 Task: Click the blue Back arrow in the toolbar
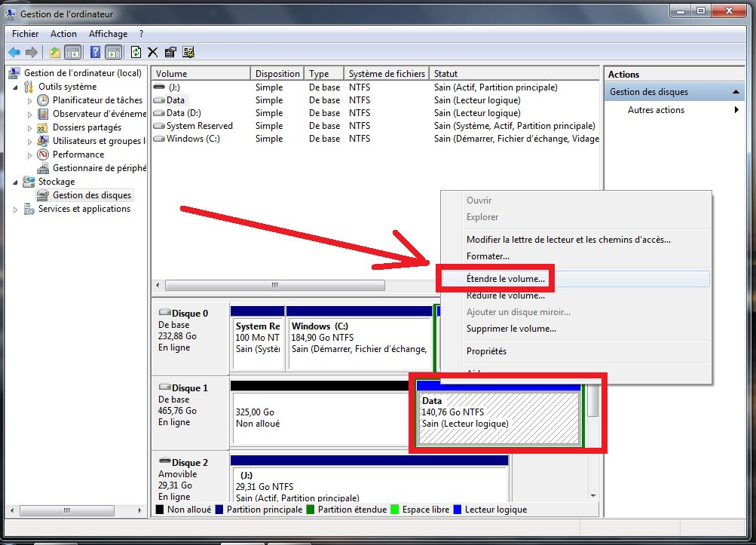tap(14, 52)
